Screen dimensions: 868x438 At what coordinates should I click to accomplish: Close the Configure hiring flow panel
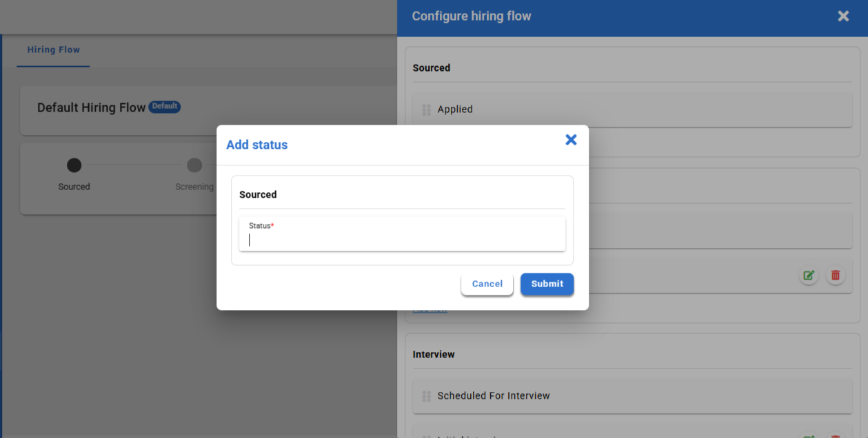[x=843, y=16]
